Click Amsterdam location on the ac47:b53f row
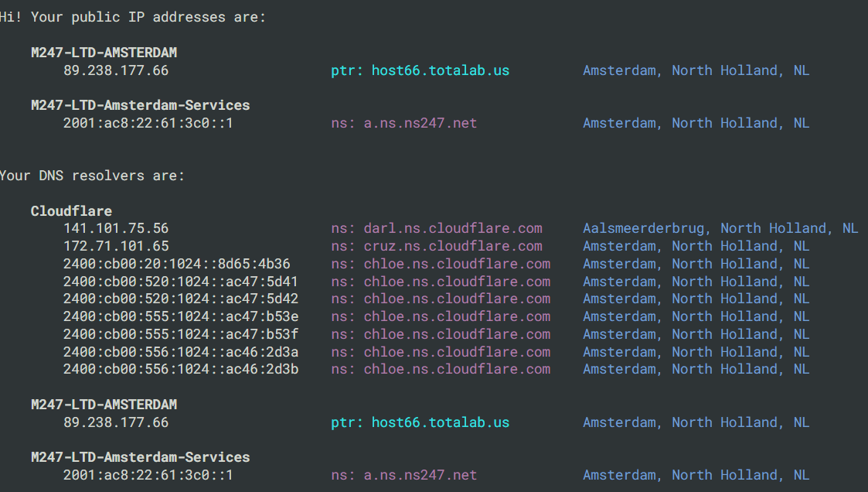The height and width of the screenshot is (492, 868). (x=696, y=334)
